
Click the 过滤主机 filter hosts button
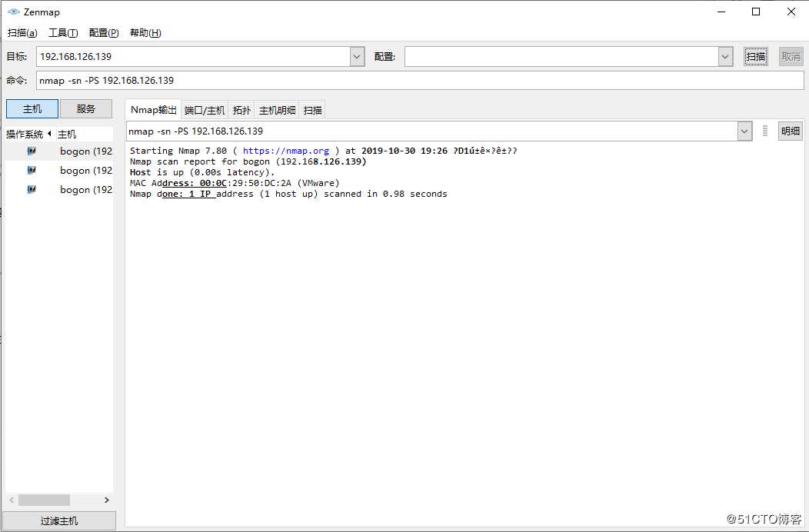coord(59,521)
